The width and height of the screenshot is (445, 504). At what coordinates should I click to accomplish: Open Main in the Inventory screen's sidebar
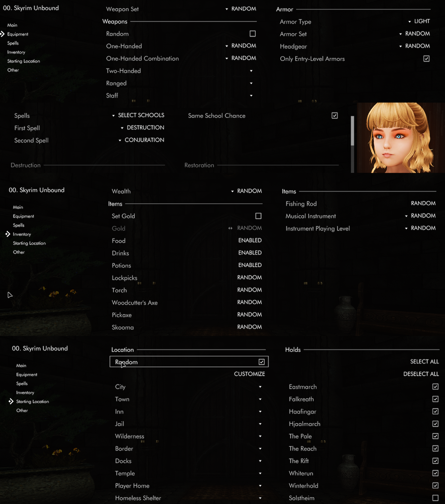pyautogui.click(x=18, y=207)
